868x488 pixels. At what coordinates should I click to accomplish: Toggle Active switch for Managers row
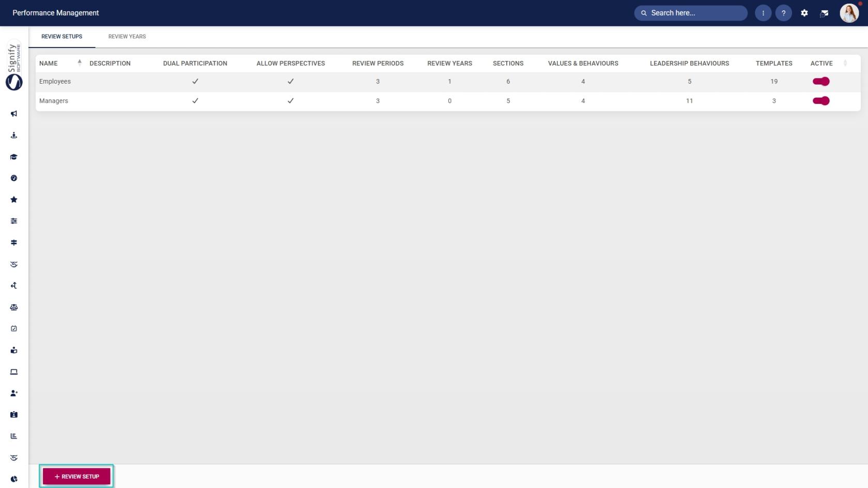[x=821, y=101]
